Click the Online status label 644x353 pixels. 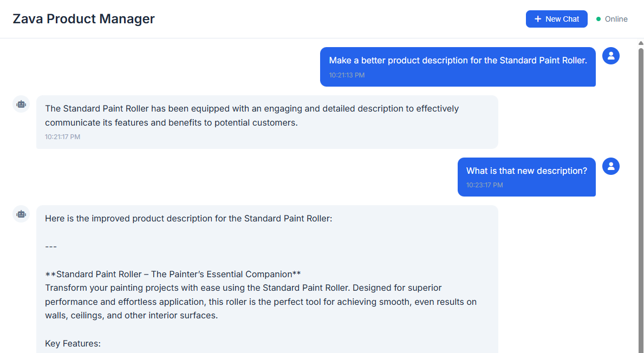click(616, 19)
